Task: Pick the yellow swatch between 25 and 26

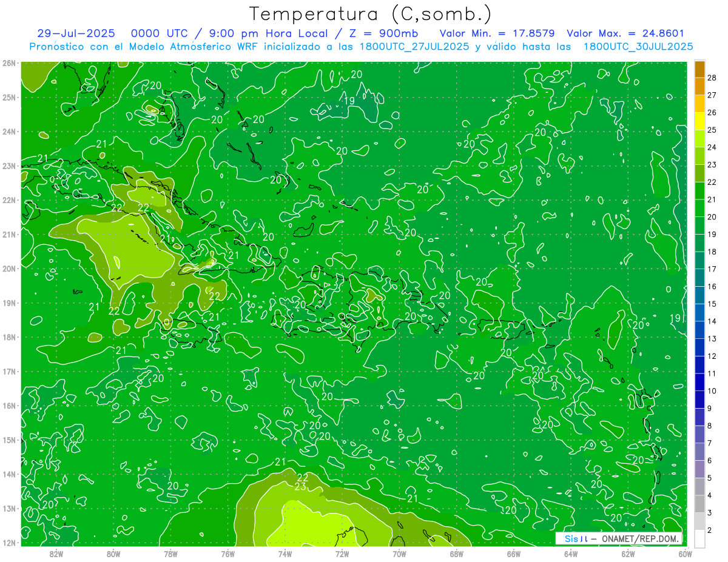Action: [x=699, y=121]
